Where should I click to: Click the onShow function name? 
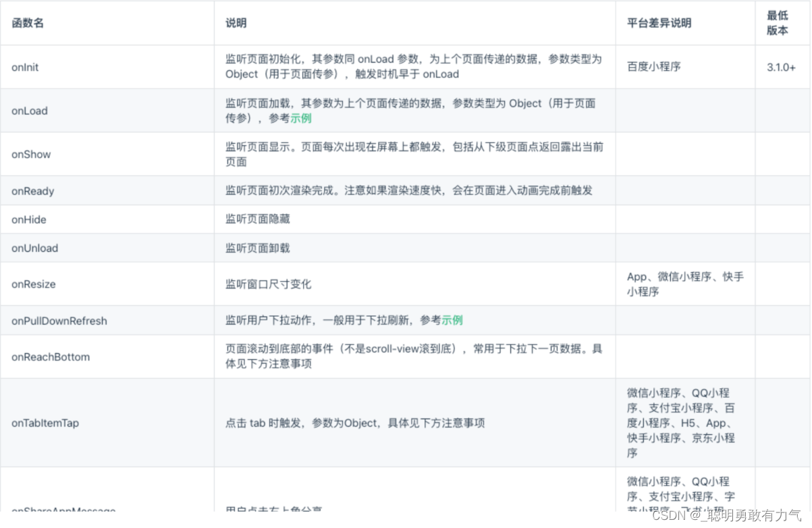point(30,154)
